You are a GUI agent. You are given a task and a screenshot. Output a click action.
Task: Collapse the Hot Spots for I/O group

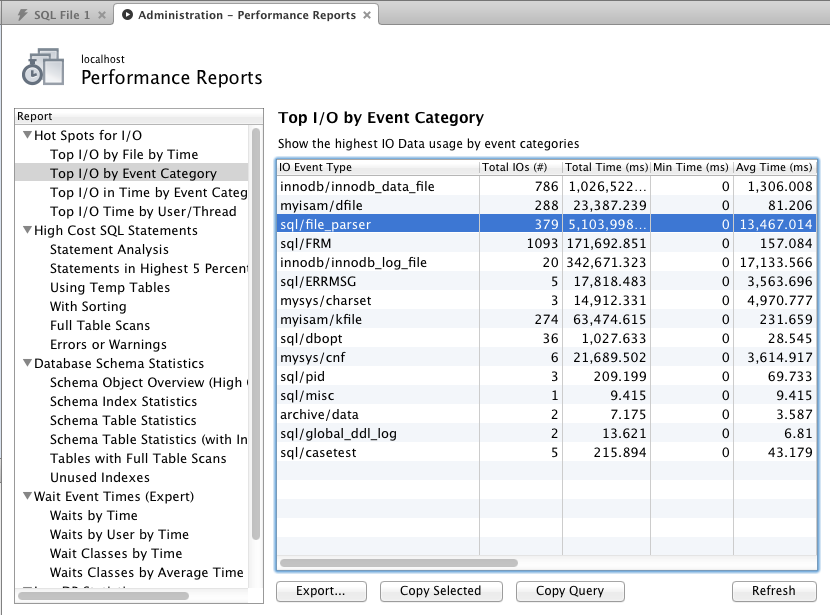pyautogui.click(x=26, y=136)
